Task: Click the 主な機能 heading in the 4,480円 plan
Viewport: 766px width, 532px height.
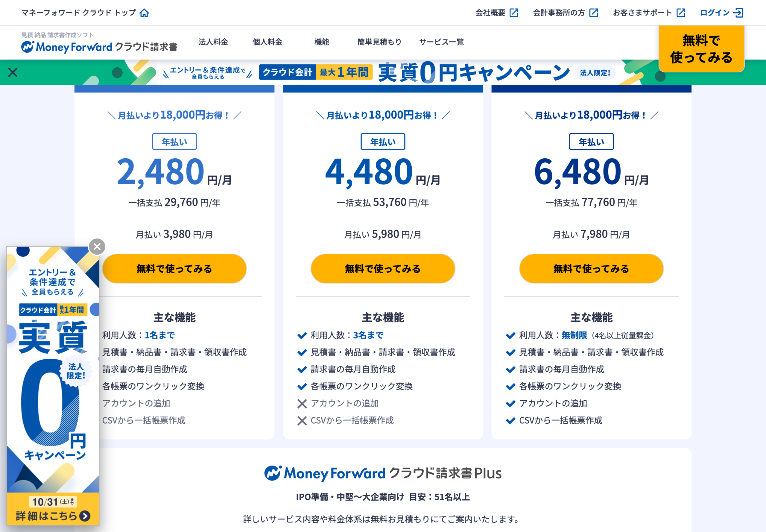Action: coord(383,317)
